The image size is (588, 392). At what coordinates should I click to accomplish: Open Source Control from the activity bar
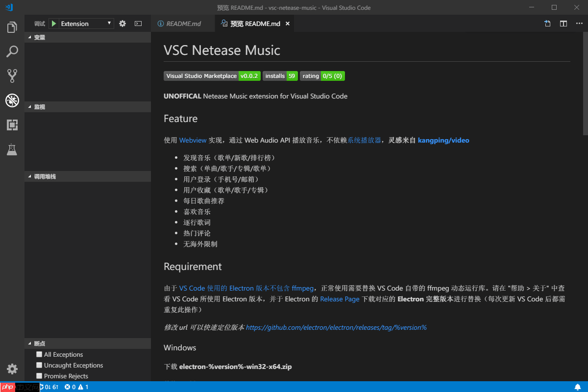tap(12, 76)
